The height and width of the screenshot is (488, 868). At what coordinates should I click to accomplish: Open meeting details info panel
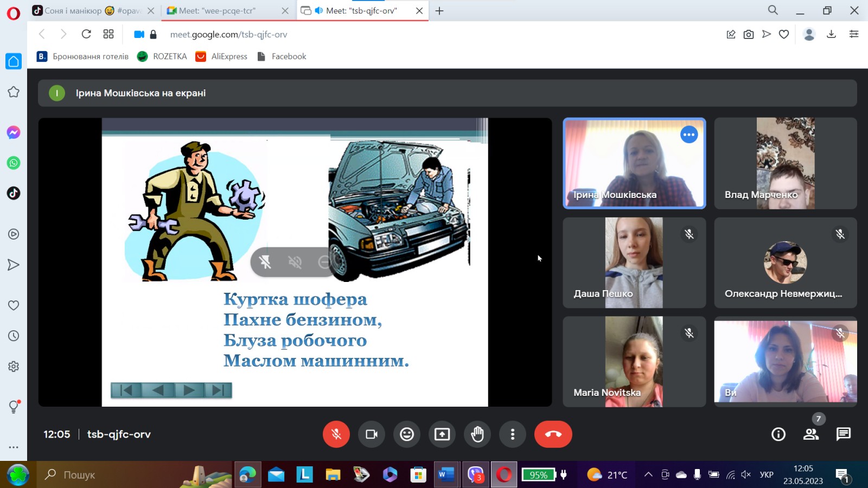pyautogui.click(x=778, y=434)
